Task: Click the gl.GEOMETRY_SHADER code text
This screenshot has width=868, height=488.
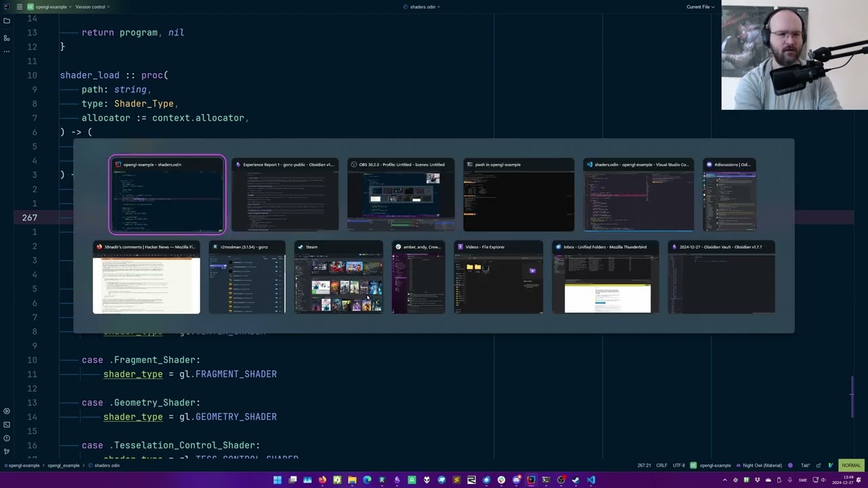Action: pyautogui.click(x=228, y=417)
